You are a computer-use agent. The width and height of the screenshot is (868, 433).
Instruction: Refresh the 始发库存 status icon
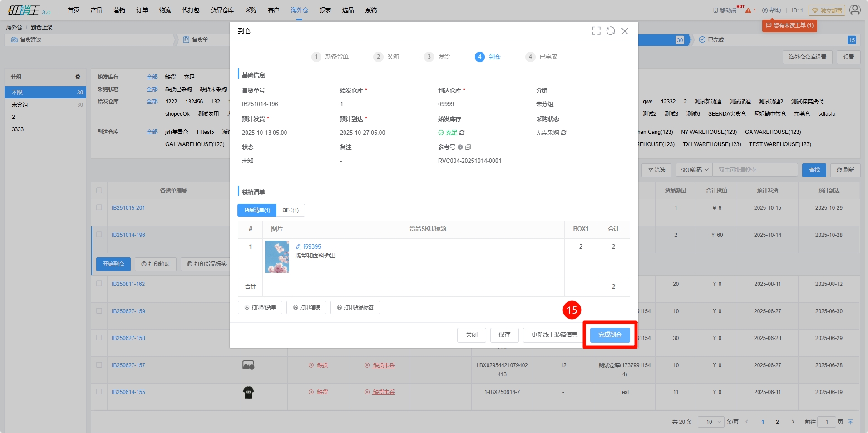pyautogui.click(x=462, y=133)
